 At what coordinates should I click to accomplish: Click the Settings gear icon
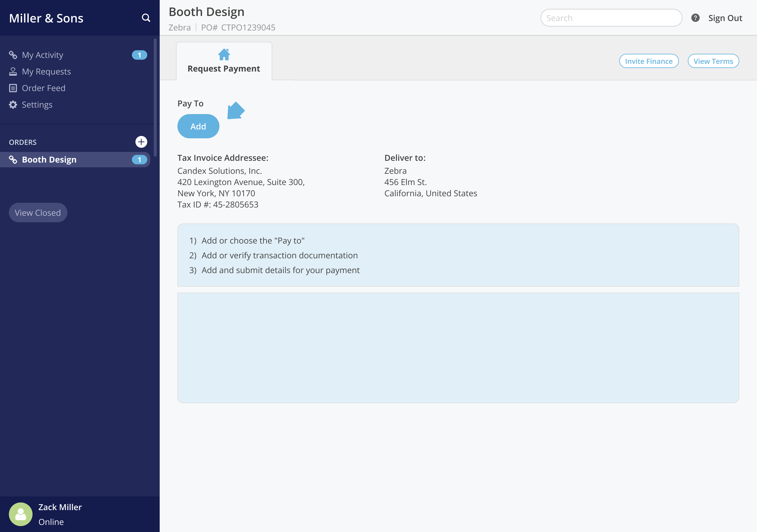[13, 105]
